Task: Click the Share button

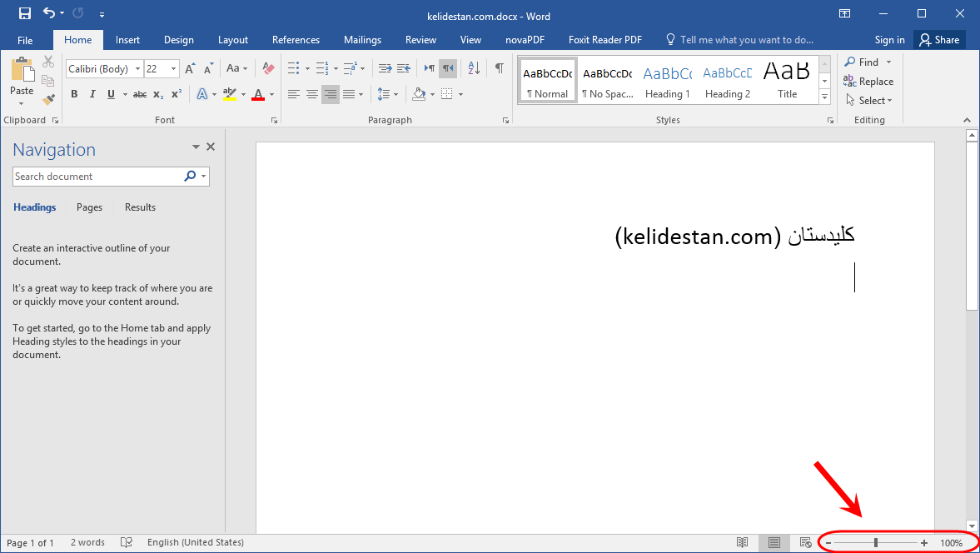Action: click(x=939, y=40)
